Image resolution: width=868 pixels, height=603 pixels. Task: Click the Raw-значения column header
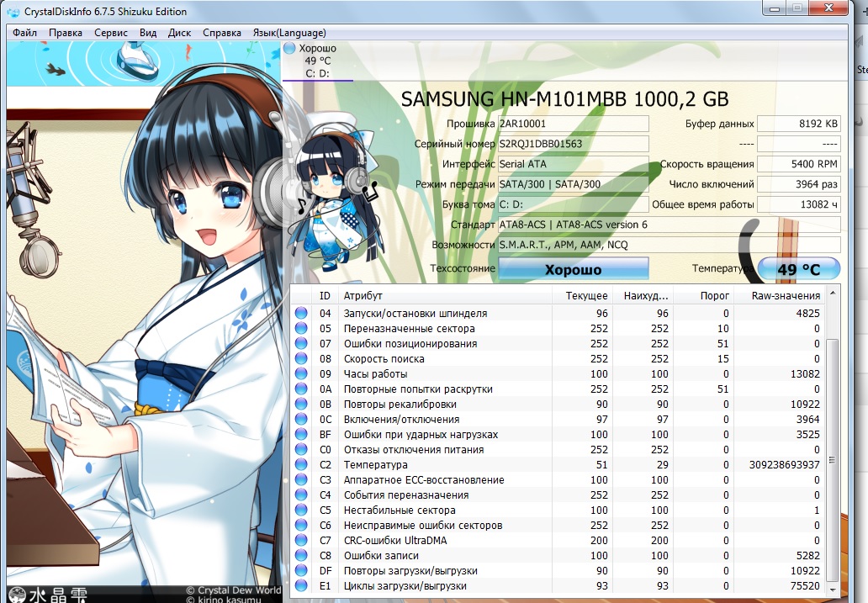[779, 296]
